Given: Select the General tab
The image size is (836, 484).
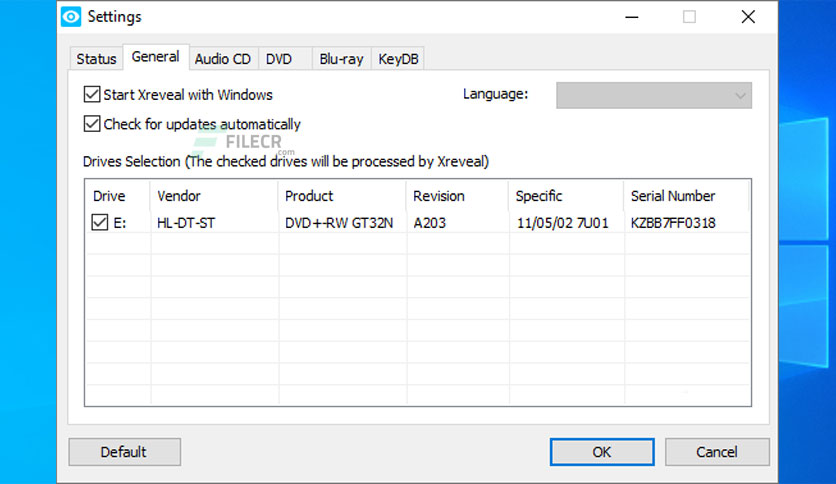Looking at the screenshot, I should click(x=156, y=57).
